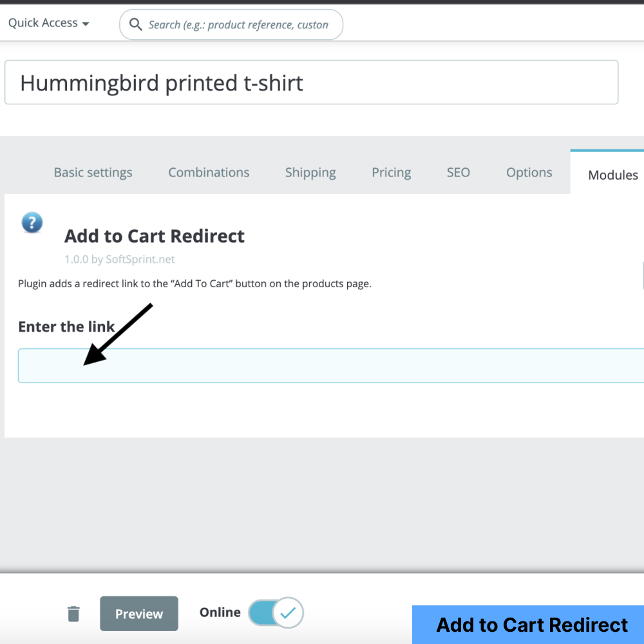Click the checkmark inside the Online switch
This screenshot has width=644, height=644.
point(288,612)
